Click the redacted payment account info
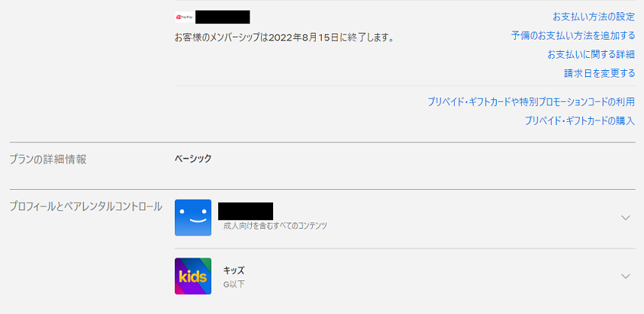Viewport: 644px width, 314px height. (x=223, y=16)
